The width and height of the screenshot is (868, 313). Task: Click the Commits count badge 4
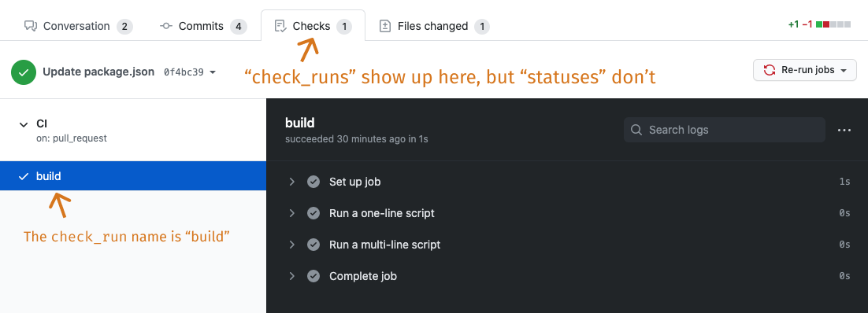pyautogui.click(x=239, y=26)
